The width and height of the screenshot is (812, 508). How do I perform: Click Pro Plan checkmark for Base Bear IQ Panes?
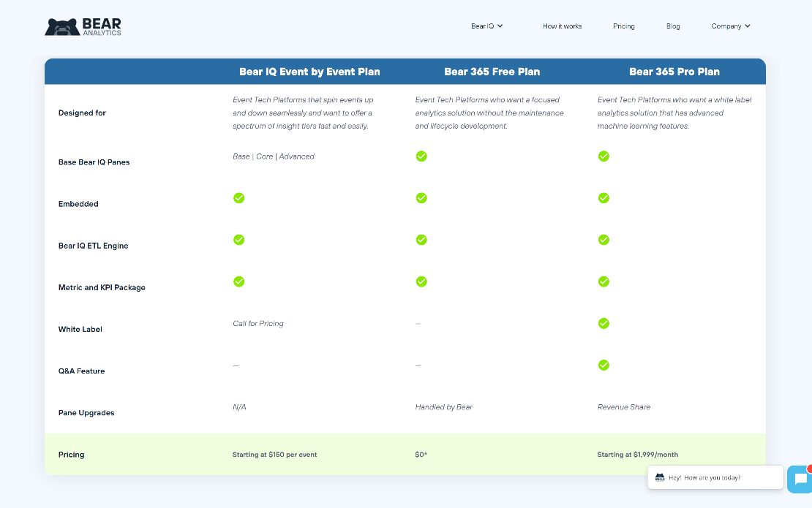[x=604, y=156]
